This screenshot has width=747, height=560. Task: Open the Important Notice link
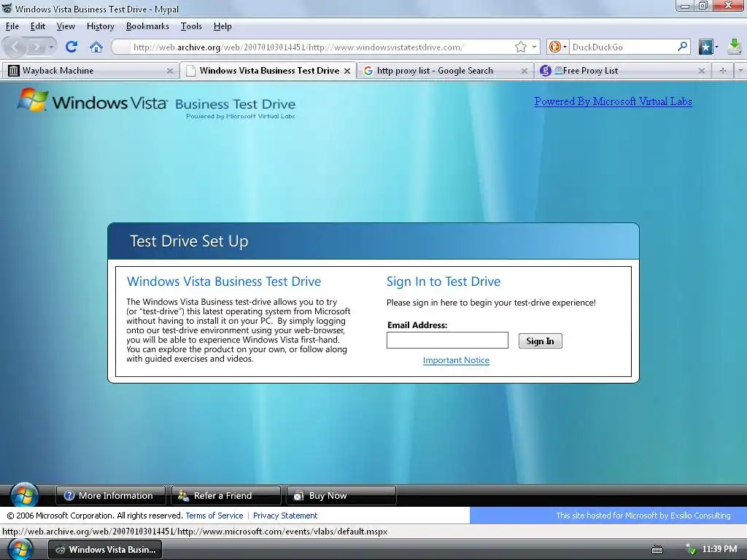point(456,360)
